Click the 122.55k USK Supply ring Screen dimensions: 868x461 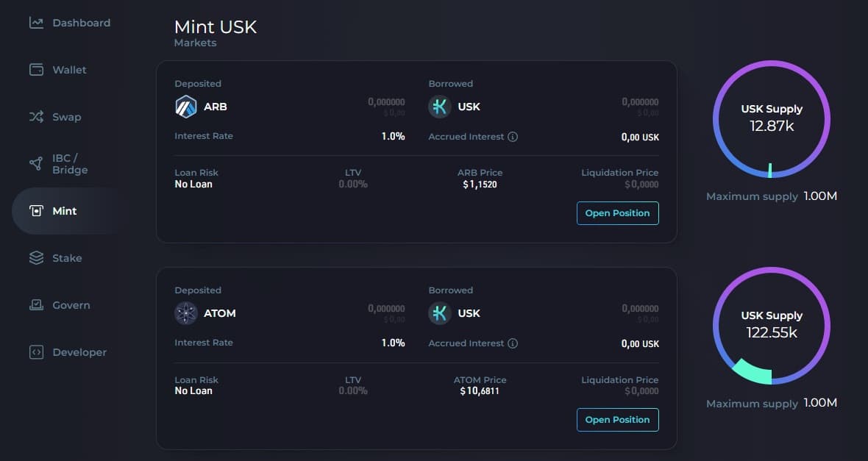772,326
